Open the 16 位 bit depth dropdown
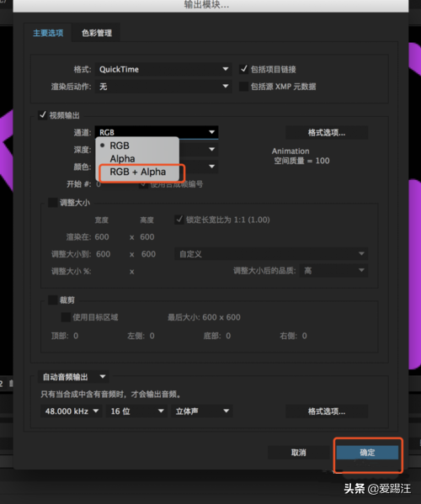Screen dimensions: 421x504 (136, 411)
